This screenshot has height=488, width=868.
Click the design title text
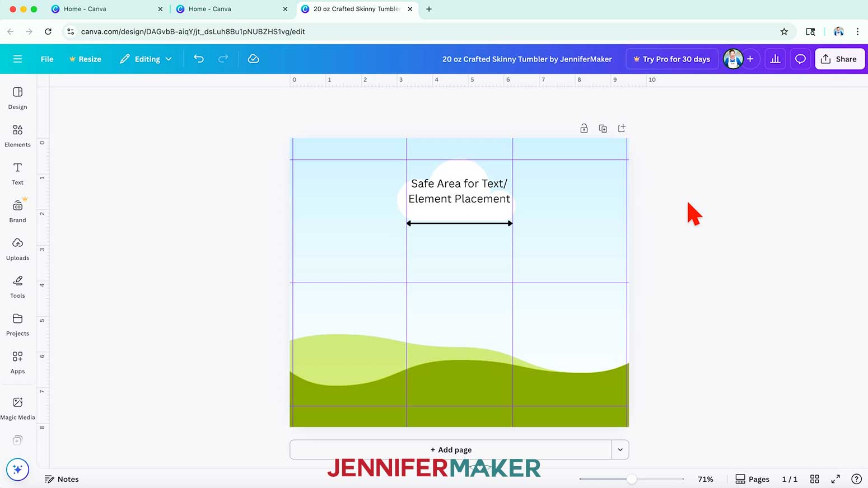tap(527, 59)
